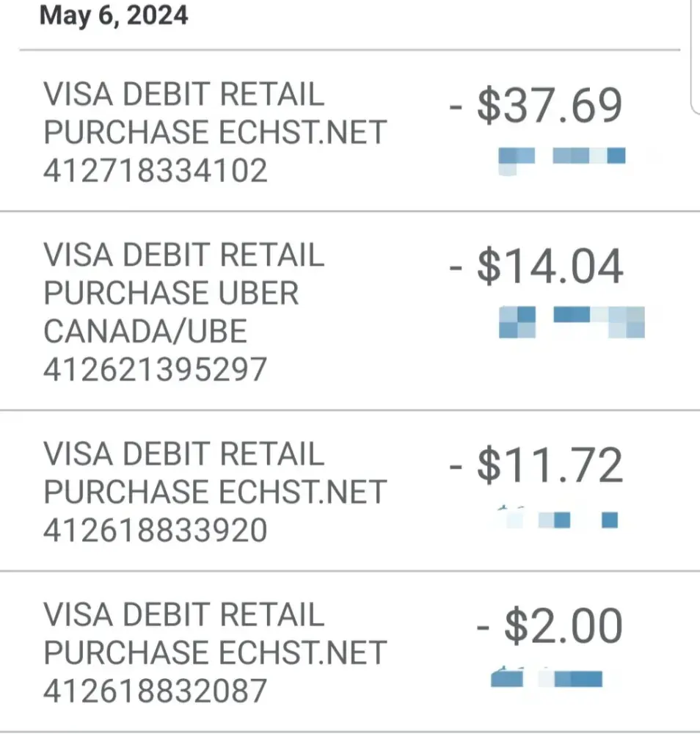
Task: Click the -$2.00 amount
Action: coord(550,627)
